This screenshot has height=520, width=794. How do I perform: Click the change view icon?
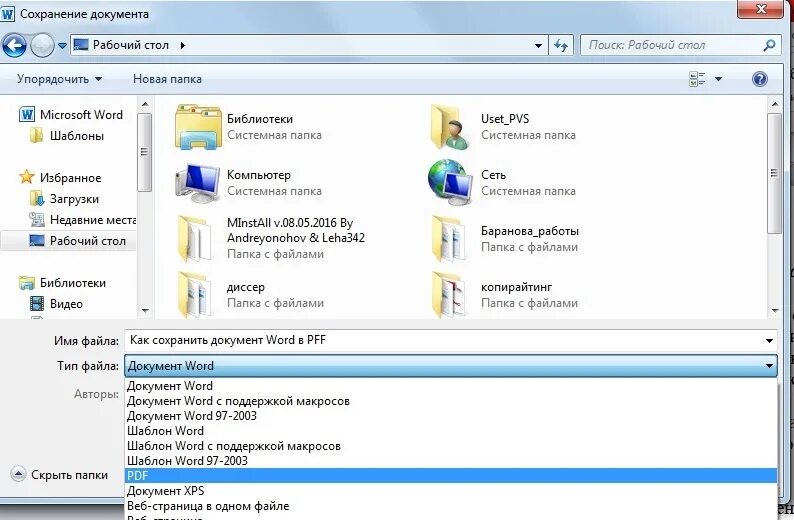pyautogui.click(x=697, y=79)
